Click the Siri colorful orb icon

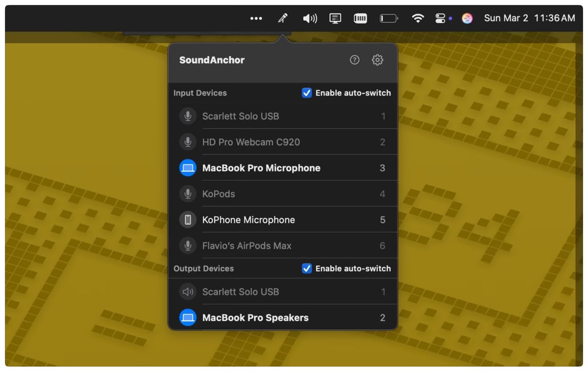coord(467,18)
